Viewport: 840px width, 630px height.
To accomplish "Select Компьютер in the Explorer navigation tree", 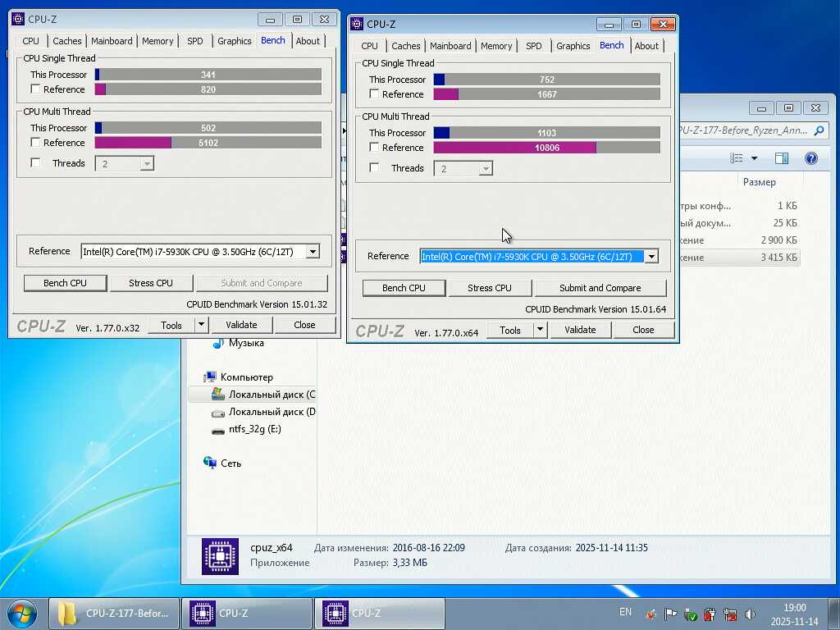I will tap(239, 377).
